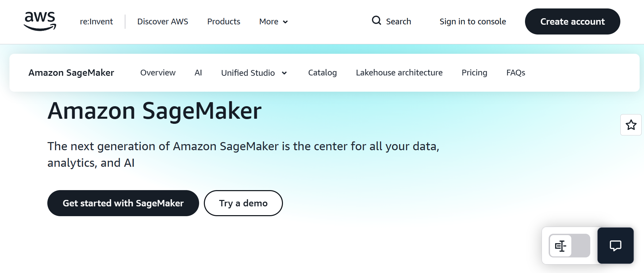Open the feedback chat bubble icon
Viewport: 644px width, 273px height.
click(x=615, y=246)
